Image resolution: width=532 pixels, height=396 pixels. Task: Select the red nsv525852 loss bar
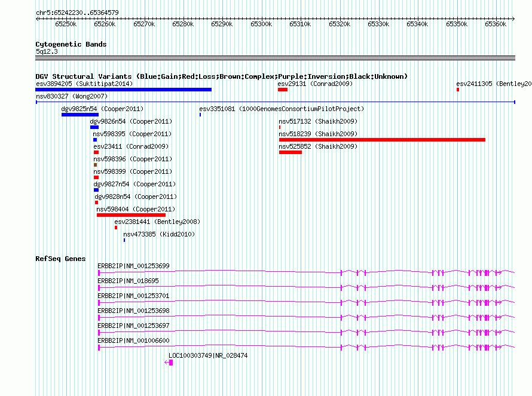(x=291, y=152)
